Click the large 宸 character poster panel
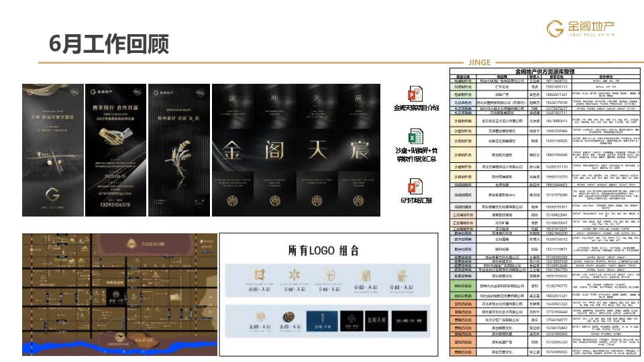 click(359, 150)
